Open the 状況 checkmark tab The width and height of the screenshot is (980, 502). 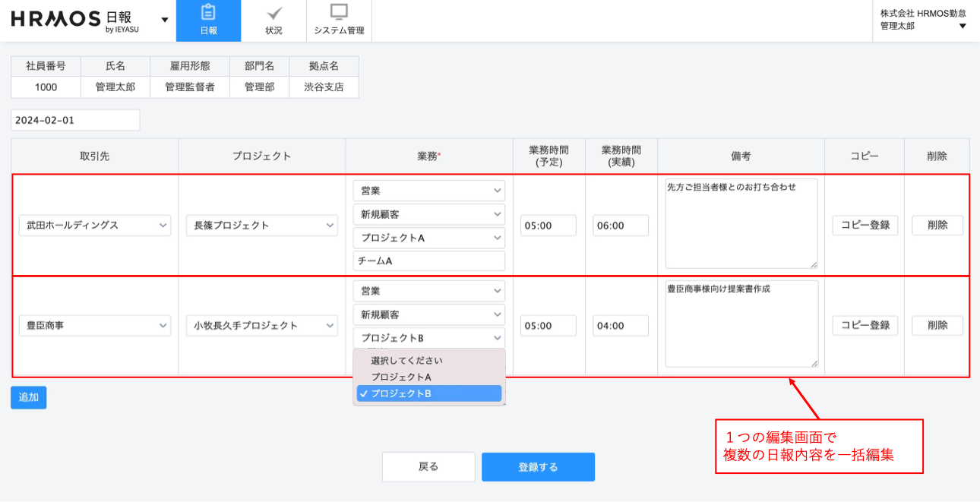point(273,21)
